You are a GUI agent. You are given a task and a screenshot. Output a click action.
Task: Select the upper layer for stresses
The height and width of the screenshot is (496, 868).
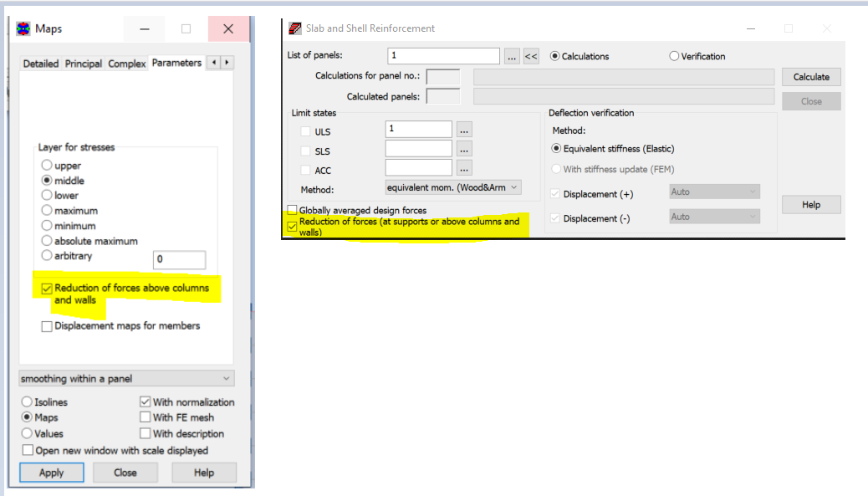[x=47, y=165]
